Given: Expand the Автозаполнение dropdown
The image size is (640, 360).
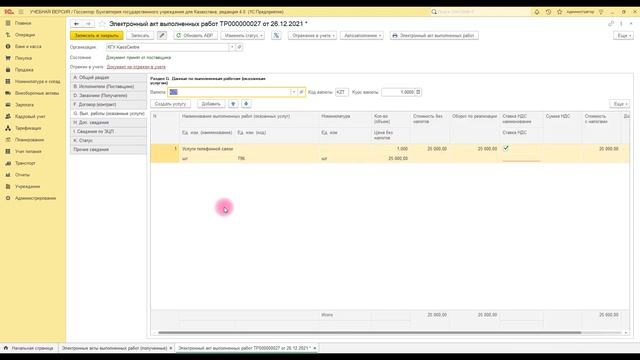Looking at the screenshot, I should (x=362, y=36).
